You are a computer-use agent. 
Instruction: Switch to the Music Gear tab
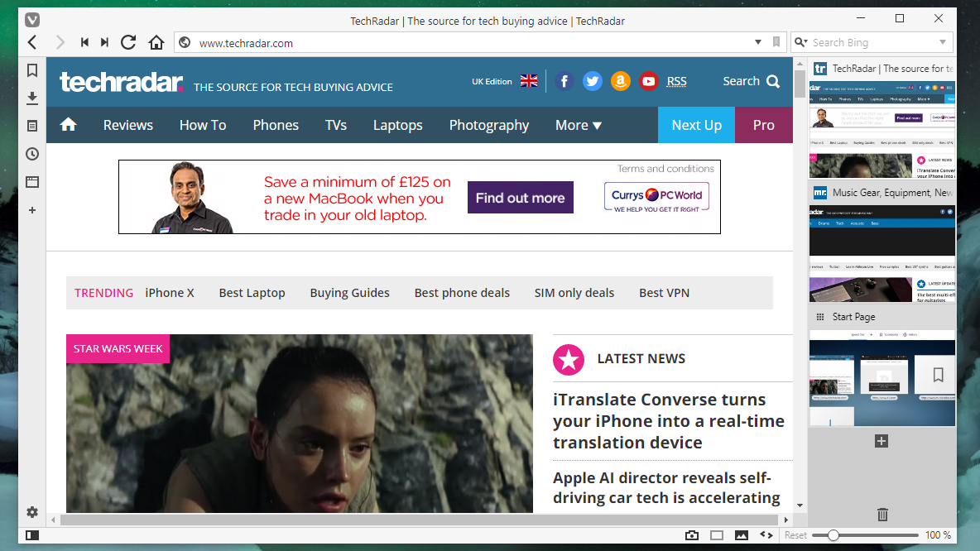tap(882, 193)
